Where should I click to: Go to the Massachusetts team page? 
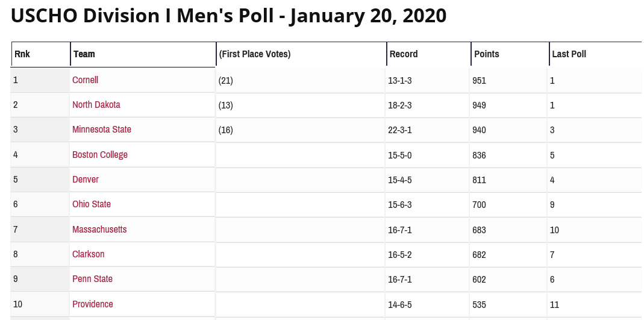(x=99, y=229)
